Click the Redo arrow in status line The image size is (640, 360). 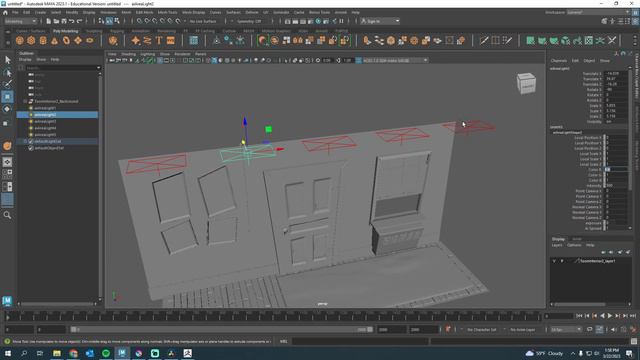point(80,21)
